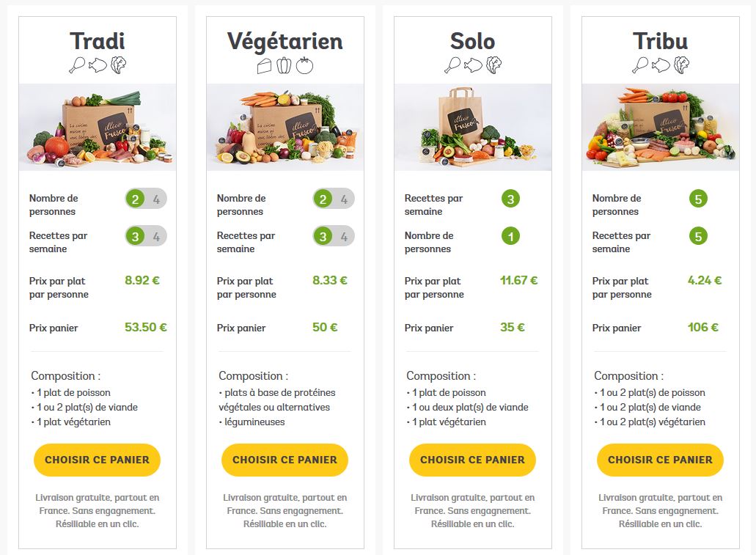Set Végétarien number of persons to 4
This screenshot has height=555, width=756.
344,199
